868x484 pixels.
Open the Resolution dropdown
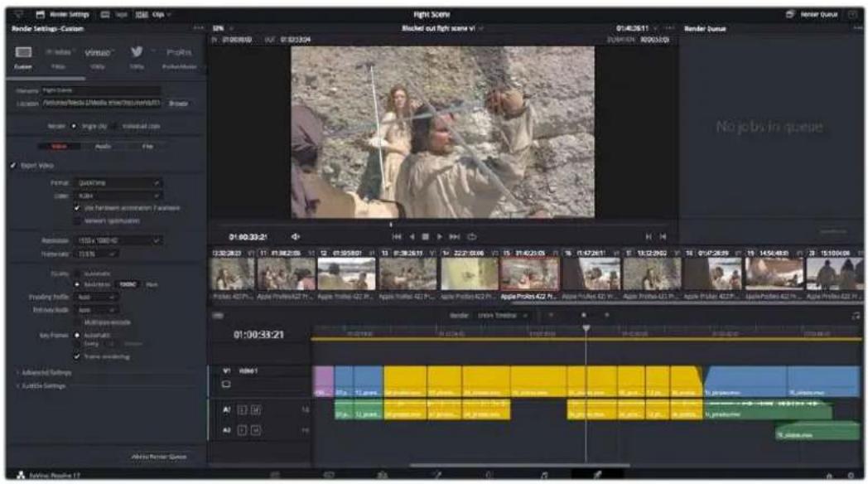pyautogui.click(x=118, y=240)
